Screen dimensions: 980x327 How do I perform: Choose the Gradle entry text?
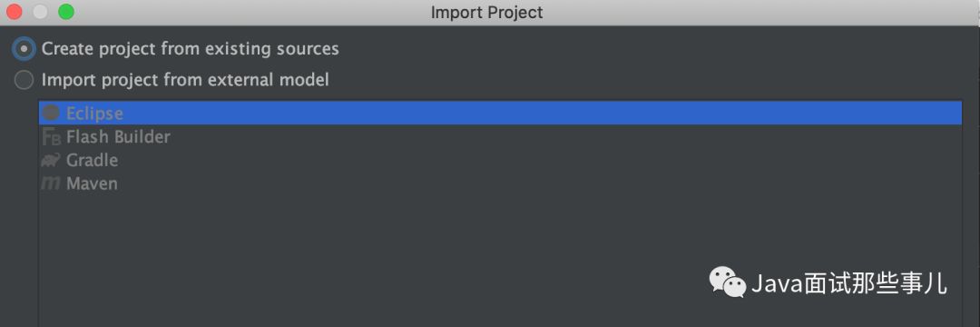tap(92, 161)
